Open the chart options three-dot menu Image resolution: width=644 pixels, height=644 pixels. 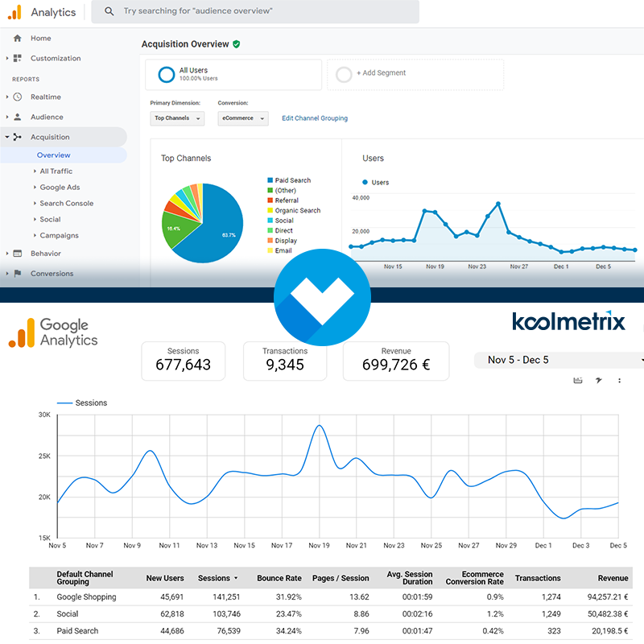[x=621, y=379]
